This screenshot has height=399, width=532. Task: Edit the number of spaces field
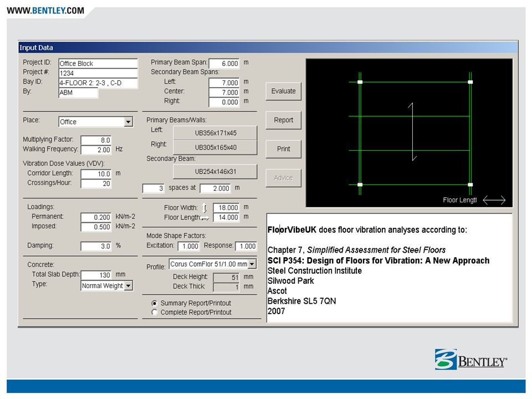tap(154, 188)
